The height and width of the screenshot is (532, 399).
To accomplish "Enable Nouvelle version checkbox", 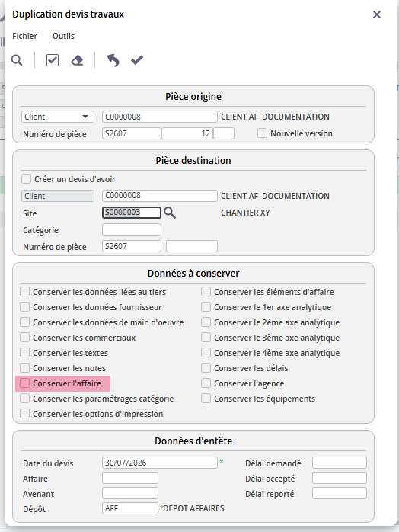I will click(262, 133).
